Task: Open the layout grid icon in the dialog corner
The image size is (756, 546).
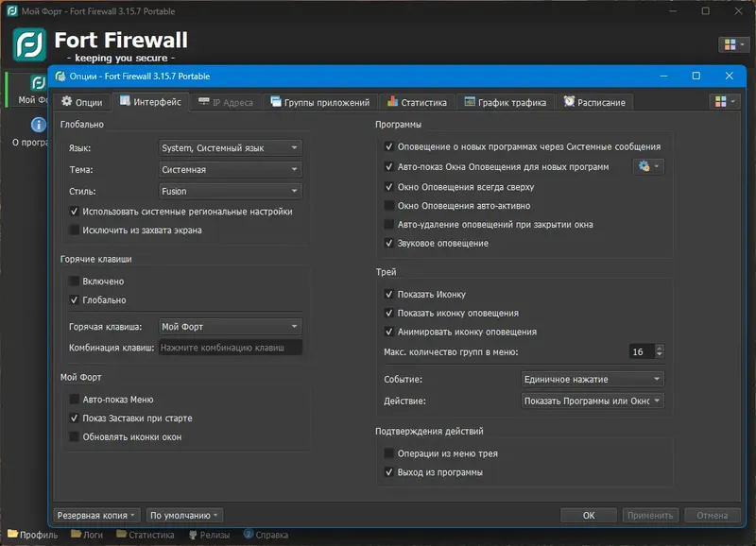Action: click(722, 102)
